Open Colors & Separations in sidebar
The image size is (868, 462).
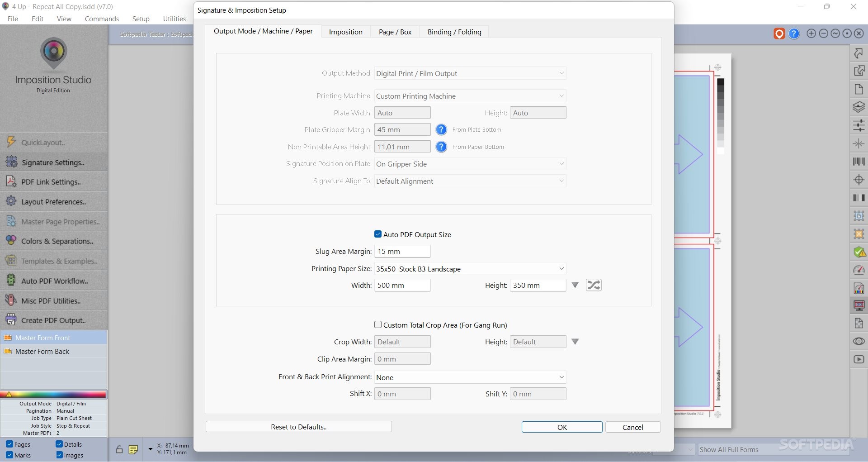54,241
